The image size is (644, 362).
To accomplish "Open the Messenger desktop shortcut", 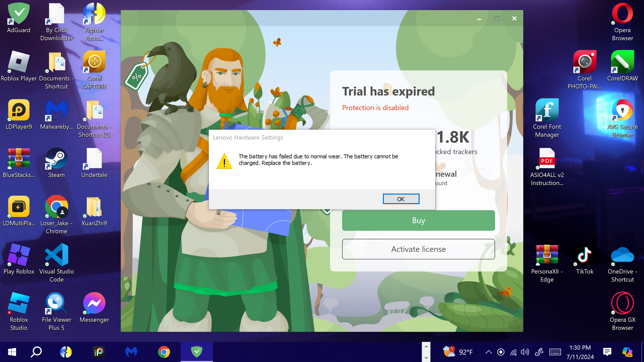I will [94, 307].
